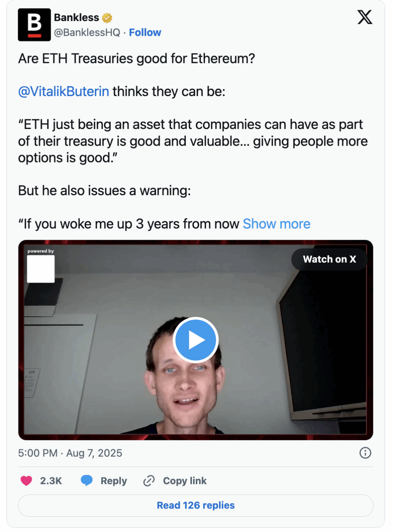This screenshot has height=532, width=393.
Task: Open the @VitalikButerin mention
Action: point(64,92)
